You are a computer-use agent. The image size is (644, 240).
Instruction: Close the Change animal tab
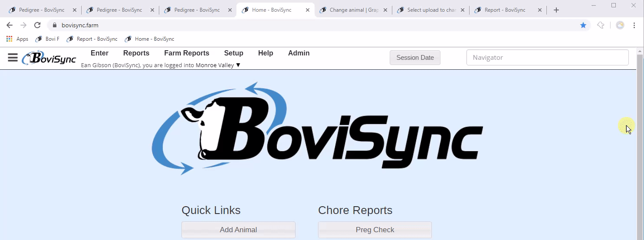pyautogui.click(x=385, y=10)
